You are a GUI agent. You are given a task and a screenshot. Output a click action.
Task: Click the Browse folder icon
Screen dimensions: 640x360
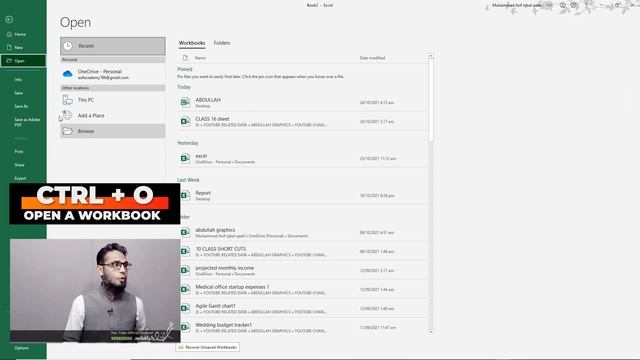(68, 131)
